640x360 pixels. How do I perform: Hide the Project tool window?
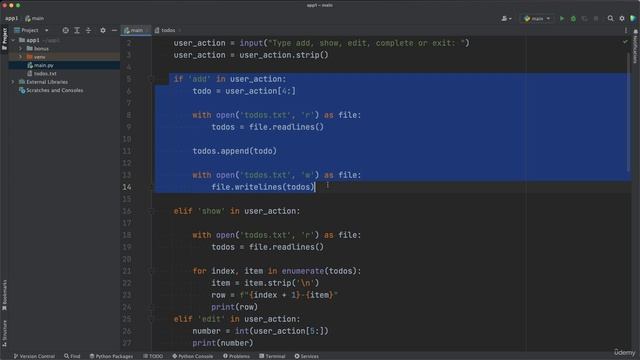coord(114,30)
